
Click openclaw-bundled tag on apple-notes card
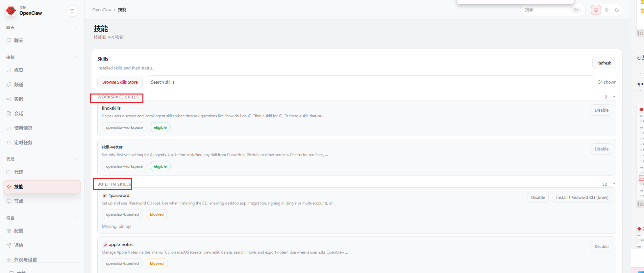point(122,263)
